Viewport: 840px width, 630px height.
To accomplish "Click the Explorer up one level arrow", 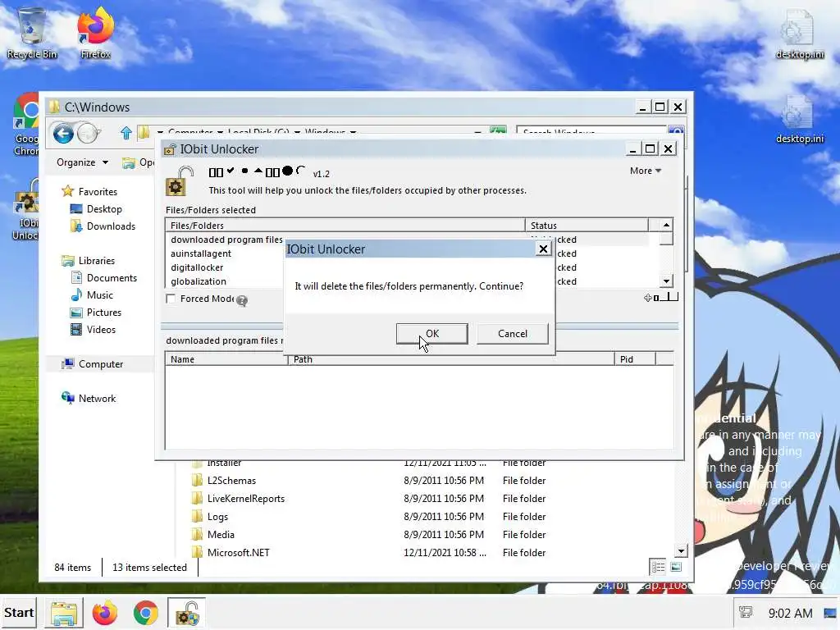I will coord(126,133).
